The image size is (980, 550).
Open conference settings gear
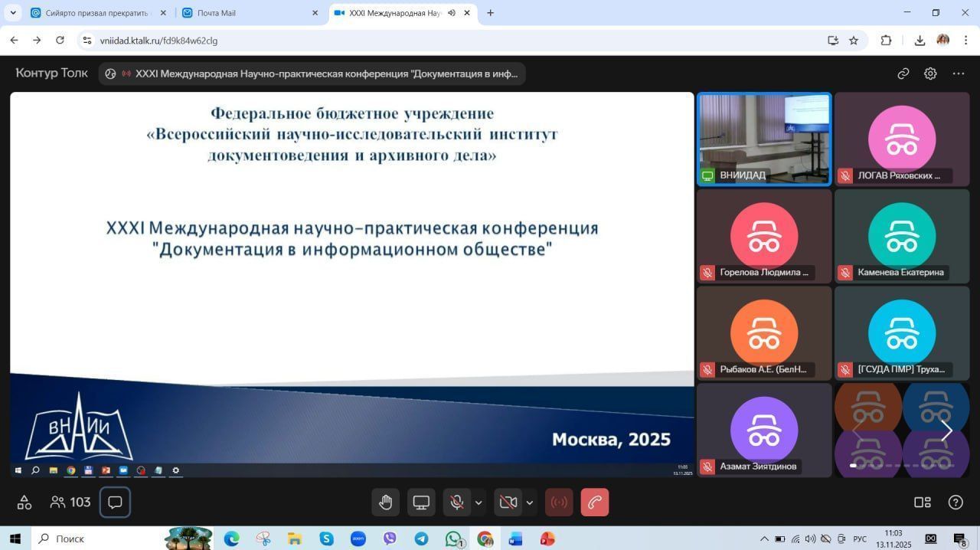pyautogui.click(x=930, y=74)
